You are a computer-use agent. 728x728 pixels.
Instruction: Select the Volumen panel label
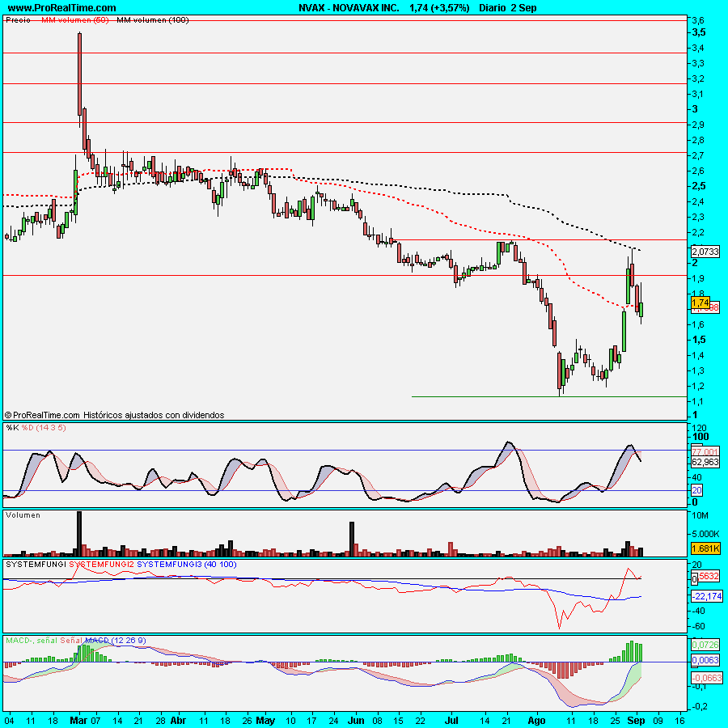(x=23, y=515)
